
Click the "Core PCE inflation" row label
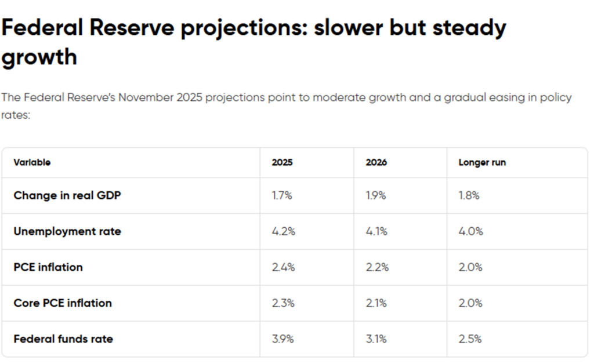coord(63,303)
